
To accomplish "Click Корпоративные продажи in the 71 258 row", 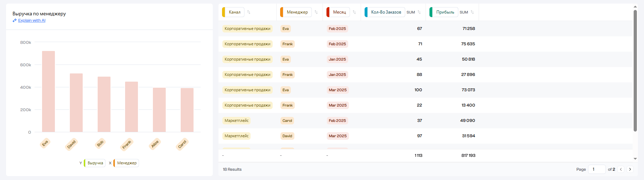I will point(247,29).
